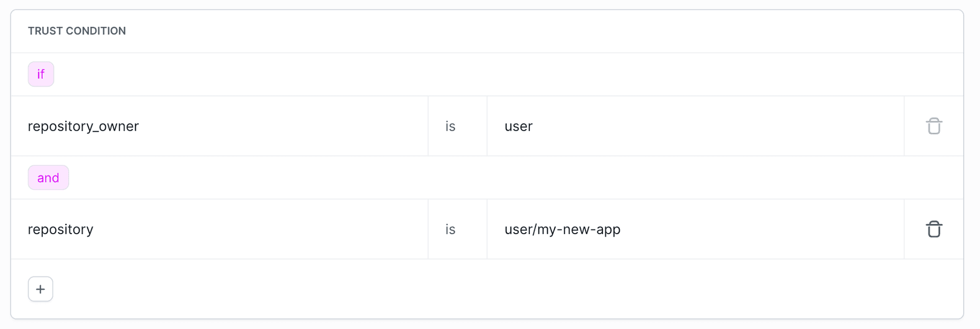Image resolution: width=980 pixels, height=329 pixels.
Task: Click the TRUST CONDITION header label
Action: pos(77,31)
